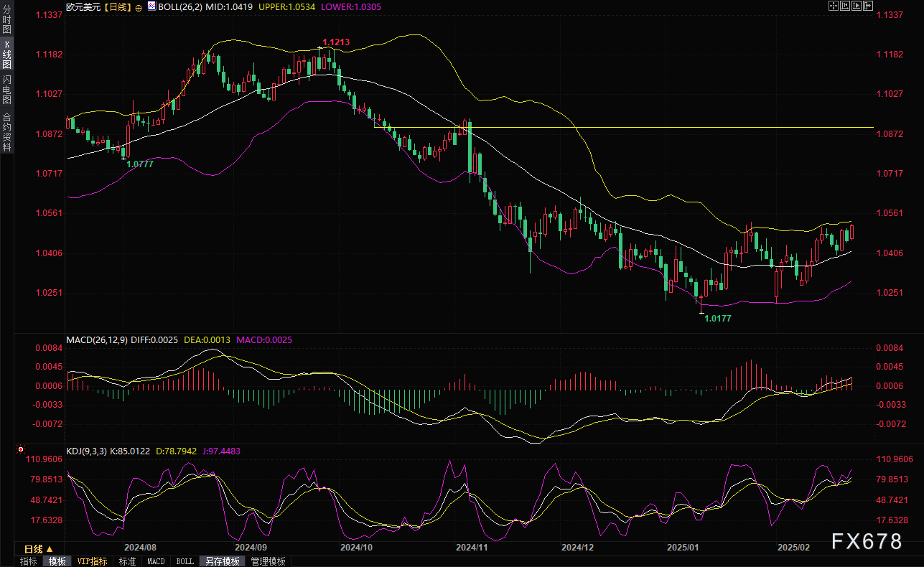Viewport: 924px width, 567px height.
Task: Click the MACD(26,12,9) indicator label
Action: point(96,339)
